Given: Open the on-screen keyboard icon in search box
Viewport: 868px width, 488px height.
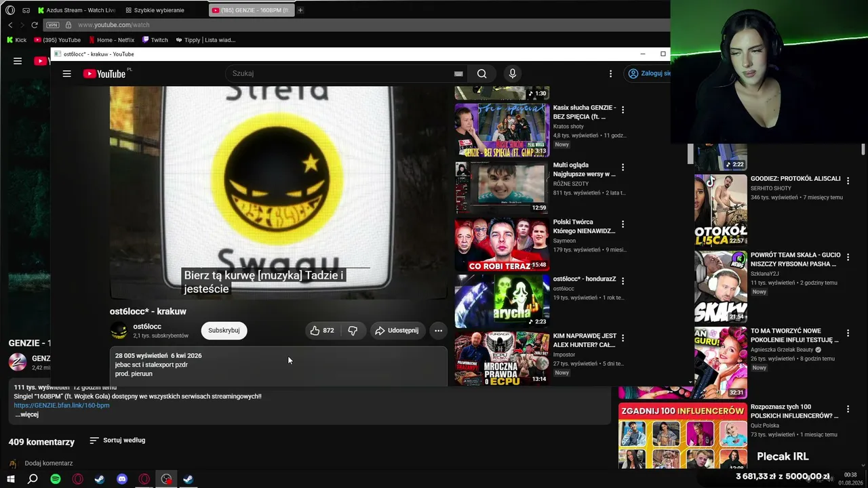Looking at the screenshot, I should pyautogui.click(x=458, y=74).
